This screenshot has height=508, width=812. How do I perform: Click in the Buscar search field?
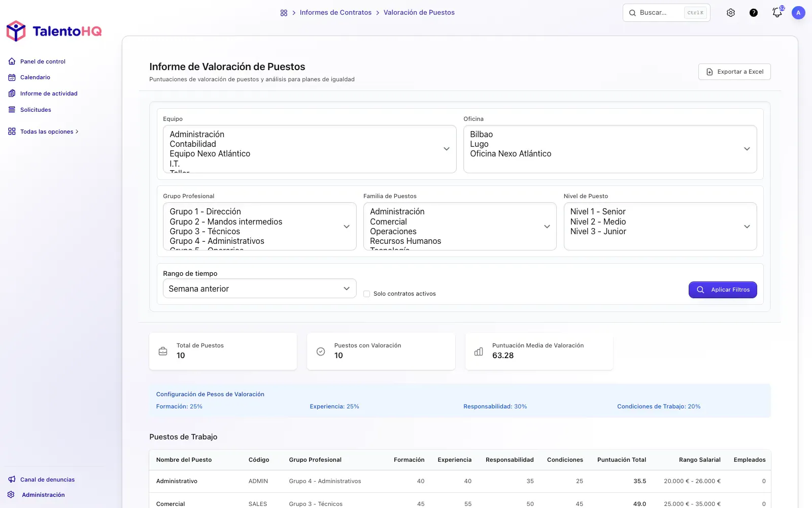click(666, 13)
